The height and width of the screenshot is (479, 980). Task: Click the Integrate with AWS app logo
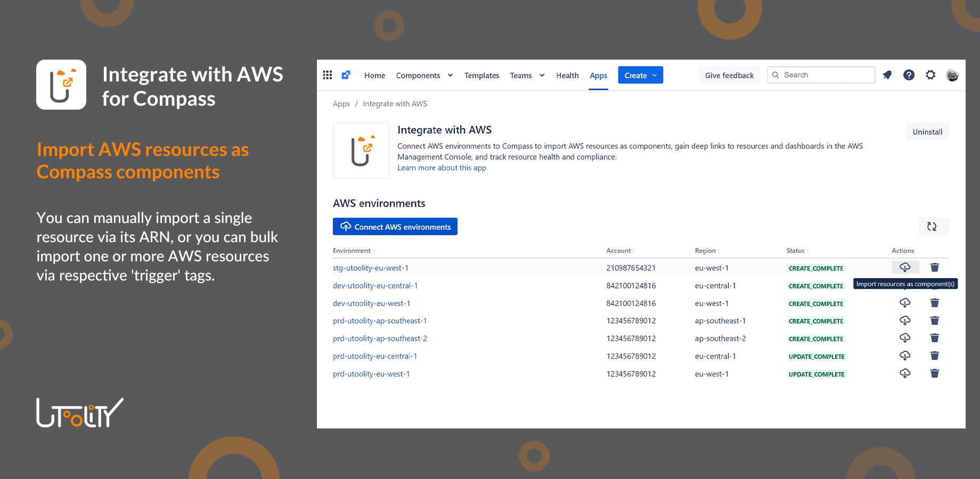click(361, 151)
